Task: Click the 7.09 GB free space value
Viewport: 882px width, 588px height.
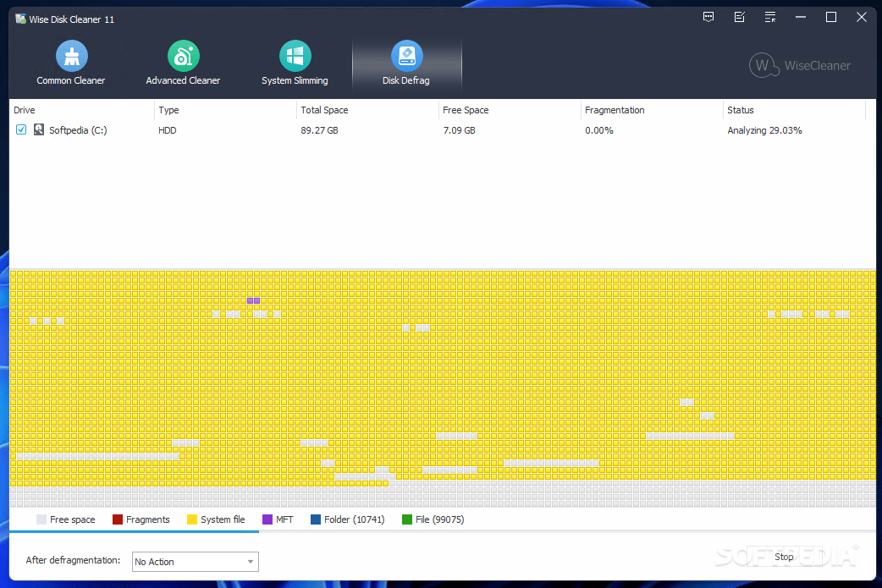Action: pos(459,130)
